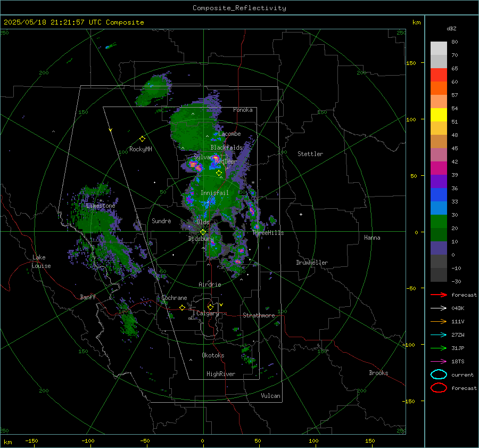Click the yellow diamond marker near RockyMH
Viewport: 479px width, 448px height.
pos(142,139)
